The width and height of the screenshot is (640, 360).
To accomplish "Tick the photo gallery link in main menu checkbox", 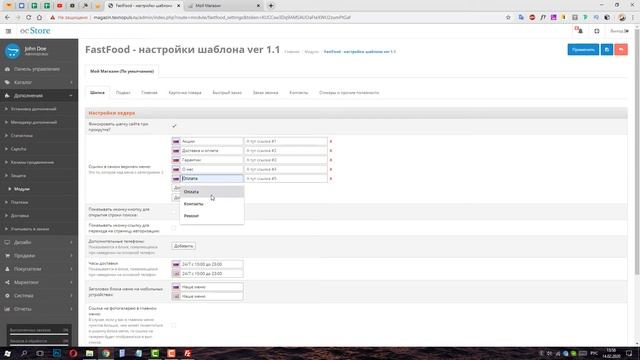I will point(174,325).
